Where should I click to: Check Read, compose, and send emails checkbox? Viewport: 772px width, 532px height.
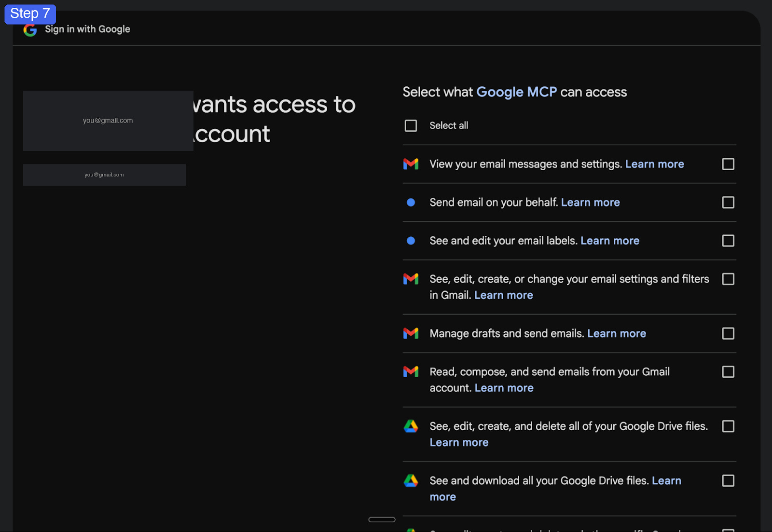[x=728, y=372]
